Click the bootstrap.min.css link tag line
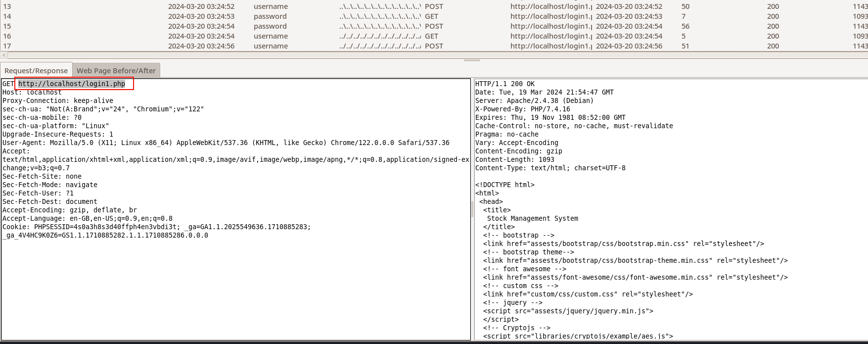The height and width of the screenshot is (344, 868). pyautogui.click(x=624, y=244)
